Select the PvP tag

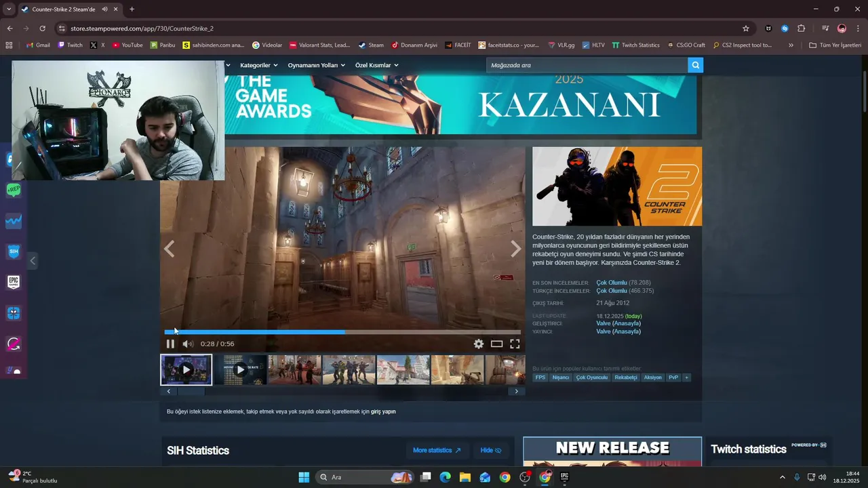click(x=673, y=378)
